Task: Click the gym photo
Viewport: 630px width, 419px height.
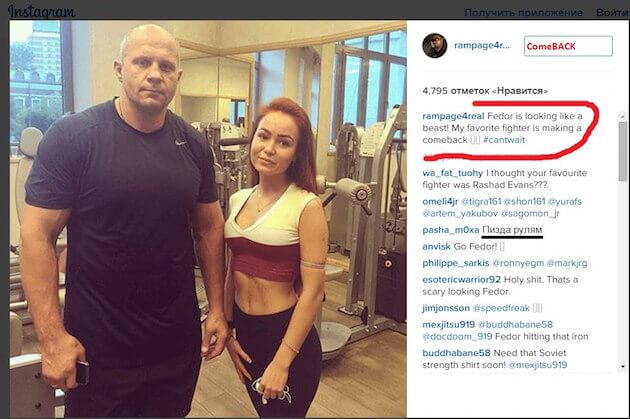Action: click(208, 219)
